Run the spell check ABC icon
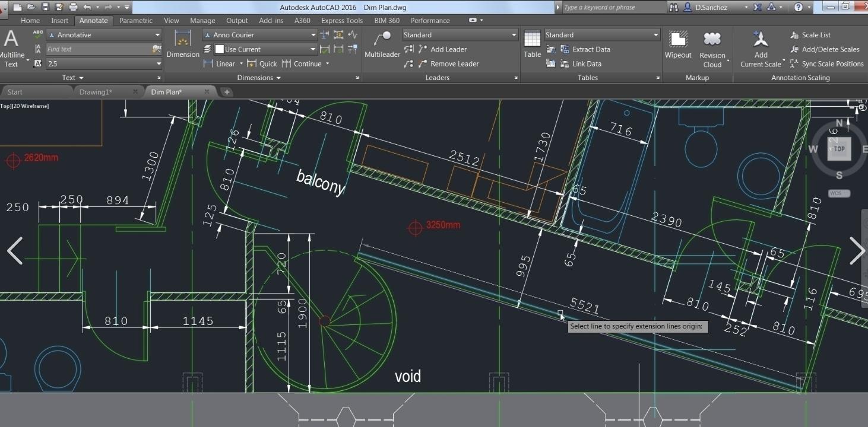This screenshot has width=868, height=427. (38, 34)
